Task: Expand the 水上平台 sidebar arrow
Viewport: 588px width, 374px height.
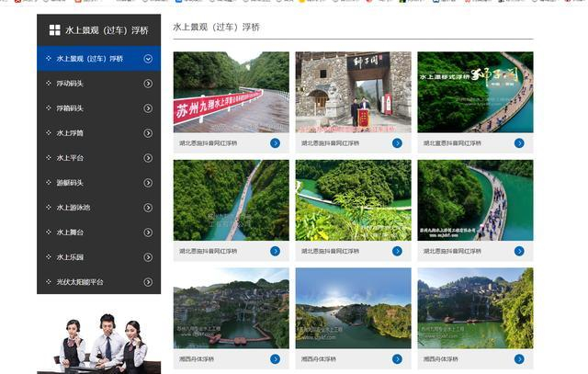Action: tap(148, 158)
